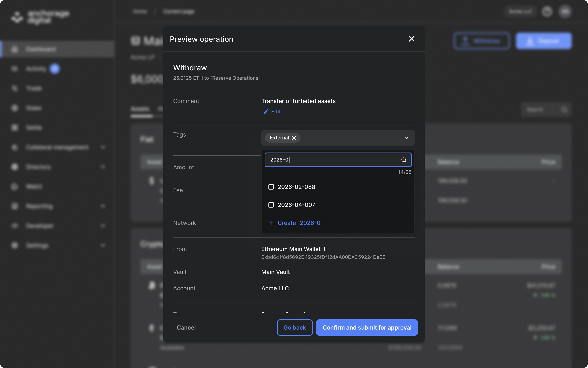Select the 2026-04-007 tag label

[x=296, y=205]
